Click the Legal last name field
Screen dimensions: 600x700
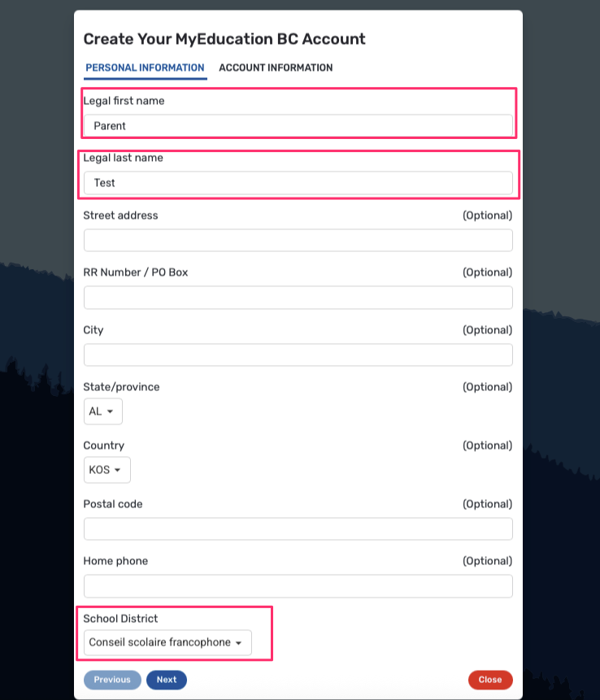(x=298, y=183)
